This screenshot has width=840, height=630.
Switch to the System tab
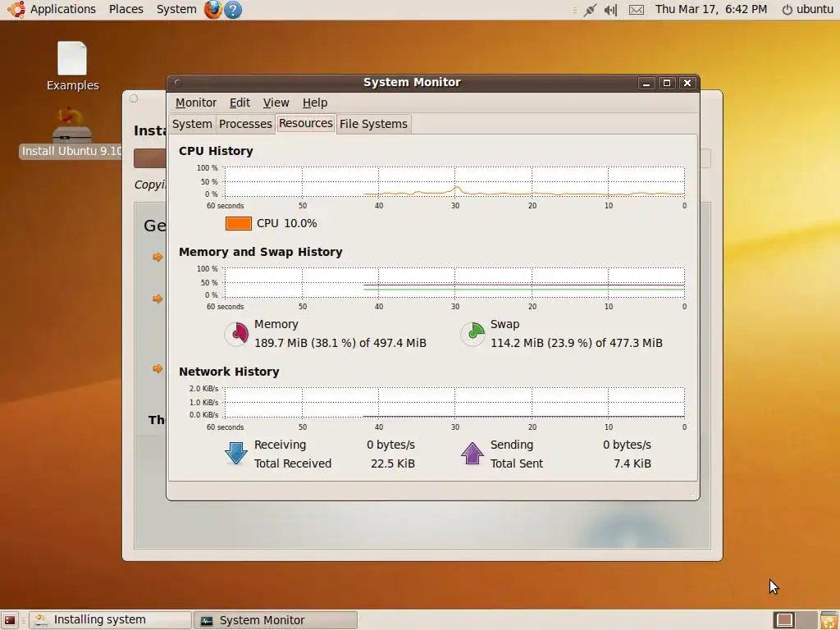192,124
